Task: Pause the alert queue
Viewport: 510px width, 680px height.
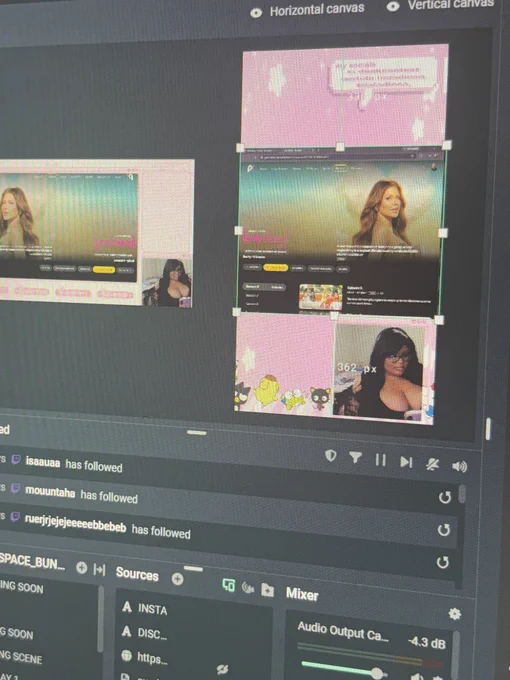Action: [380, 460]
